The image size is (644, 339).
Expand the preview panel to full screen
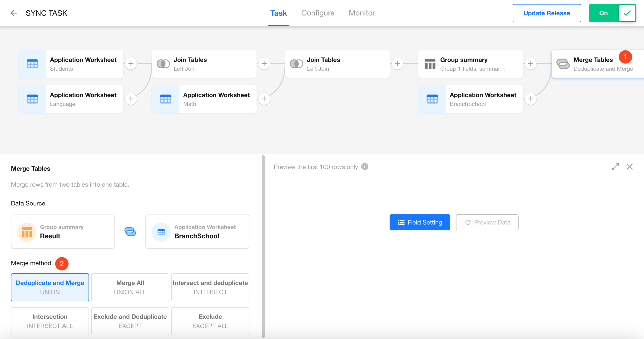point(615,166)
